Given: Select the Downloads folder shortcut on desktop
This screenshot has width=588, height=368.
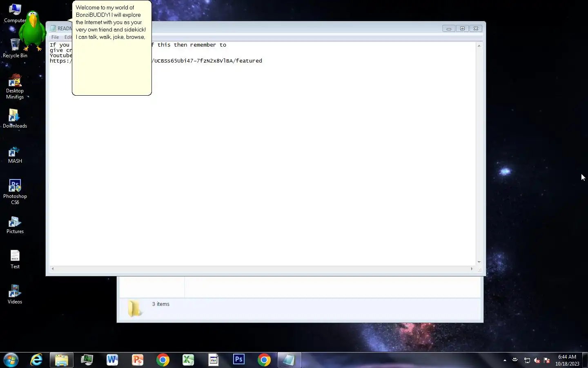Looking at the screenshot, I should coord(15,119).
